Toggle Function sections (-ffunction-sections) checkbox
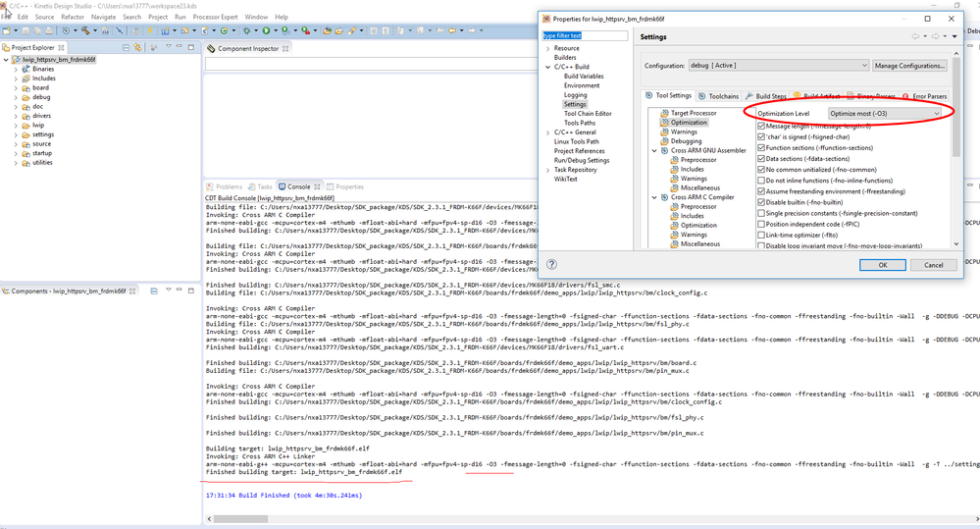980x529 pixels. [761, 147]
